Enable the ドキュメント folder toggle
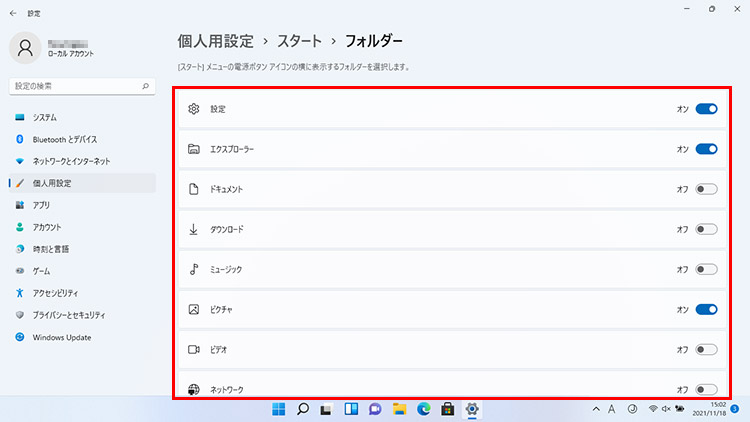 click(706, 189)
